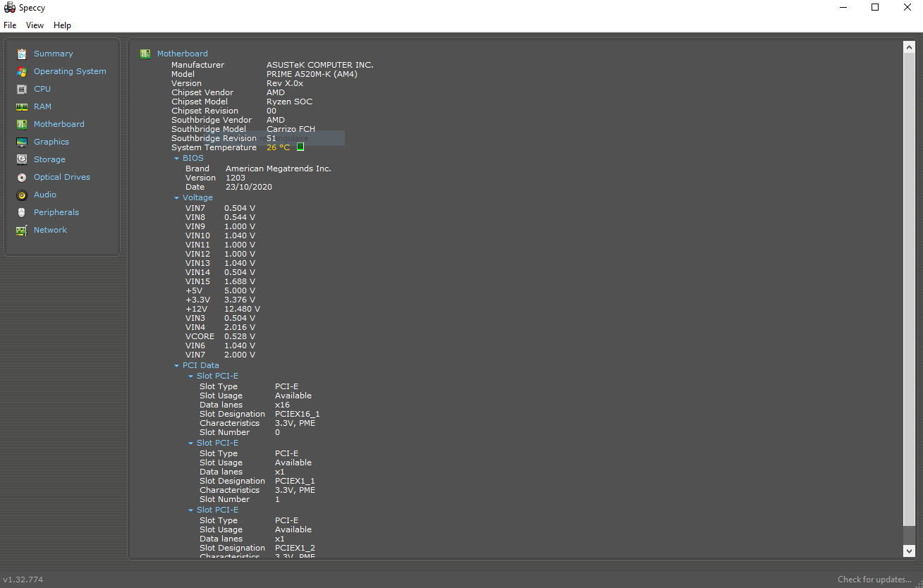Click the PRIME A520M-K (AM4) model value

coord(310,74)
